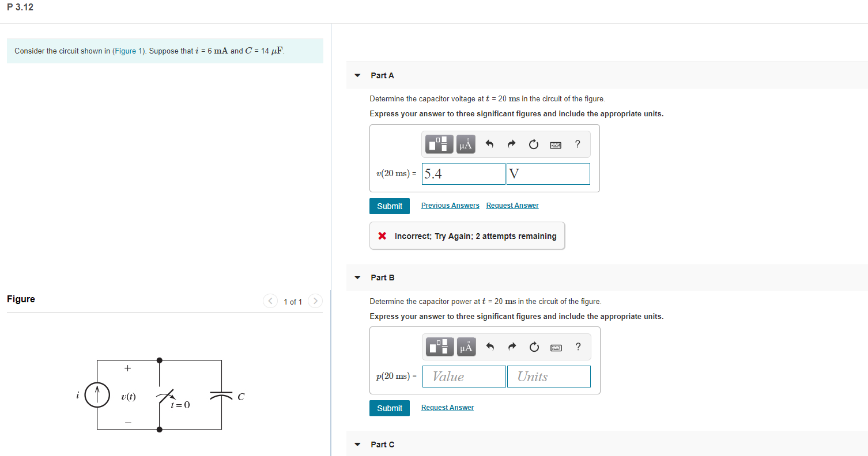
Task: Click the previous figure navigation arrow
Action: [270, 301]
